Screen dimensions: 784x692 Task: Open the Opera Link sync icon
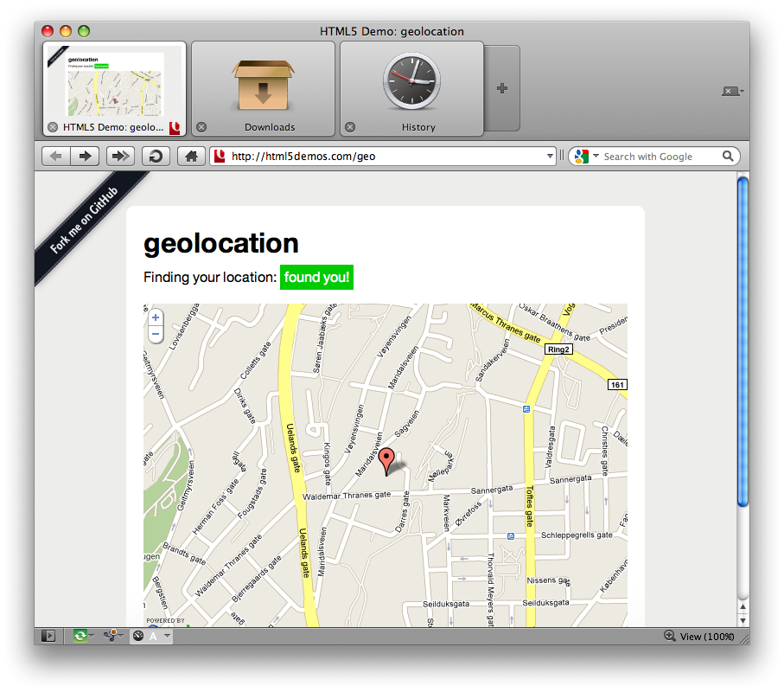[80, 636]
